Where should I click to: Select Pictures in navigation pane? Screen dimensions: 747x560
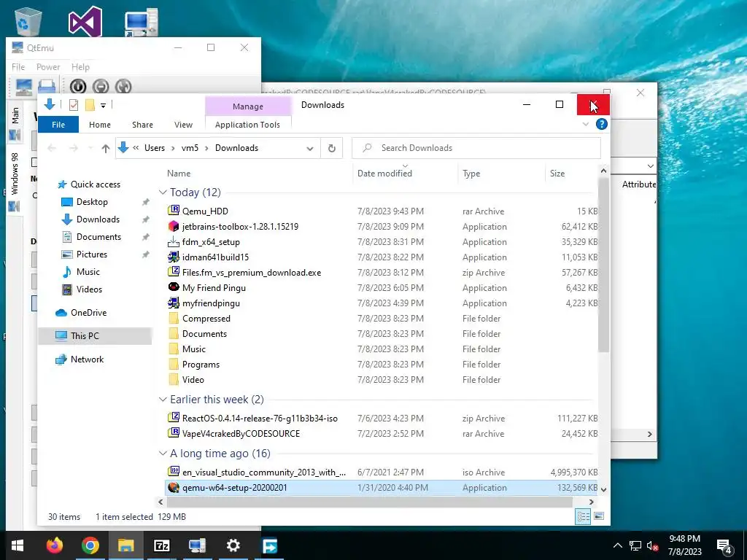coord(92,254)
